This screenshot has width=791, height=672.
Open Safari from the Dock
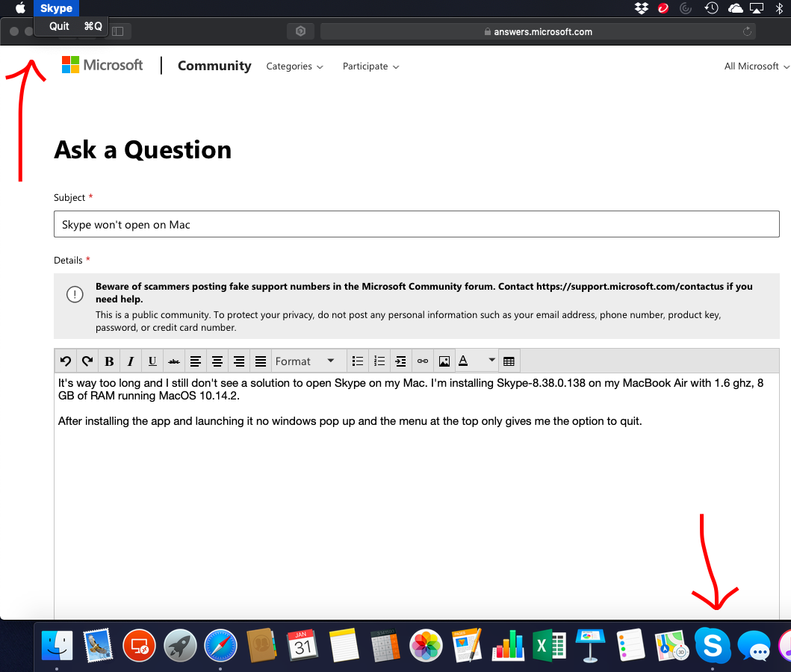click(220, 645)
